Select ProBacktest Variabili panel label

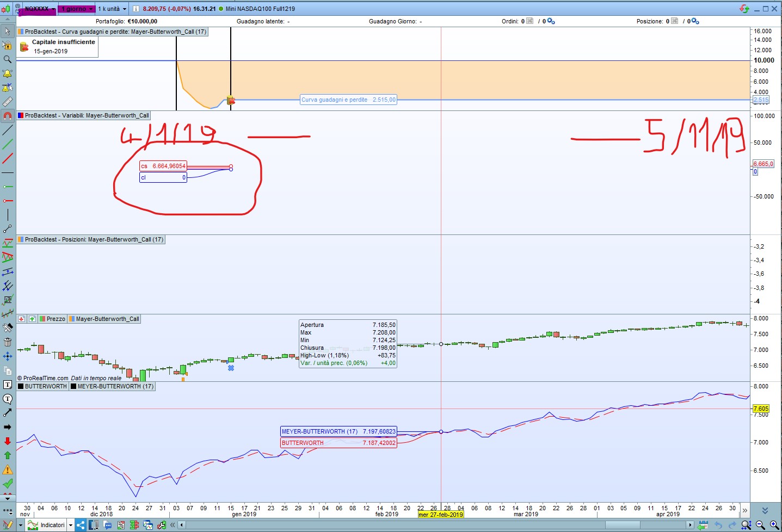(x=83, y=115)
